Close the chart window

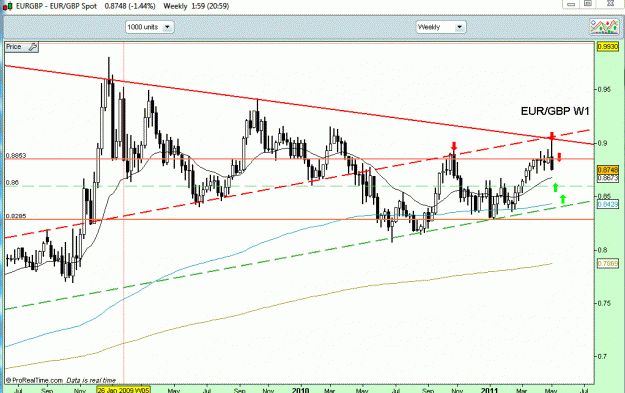point(610,4)
